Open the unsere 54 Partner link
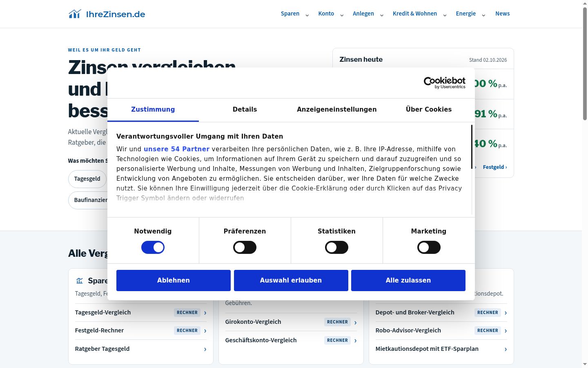The height and width of the screenshot is (368, 588). [176, 149]
